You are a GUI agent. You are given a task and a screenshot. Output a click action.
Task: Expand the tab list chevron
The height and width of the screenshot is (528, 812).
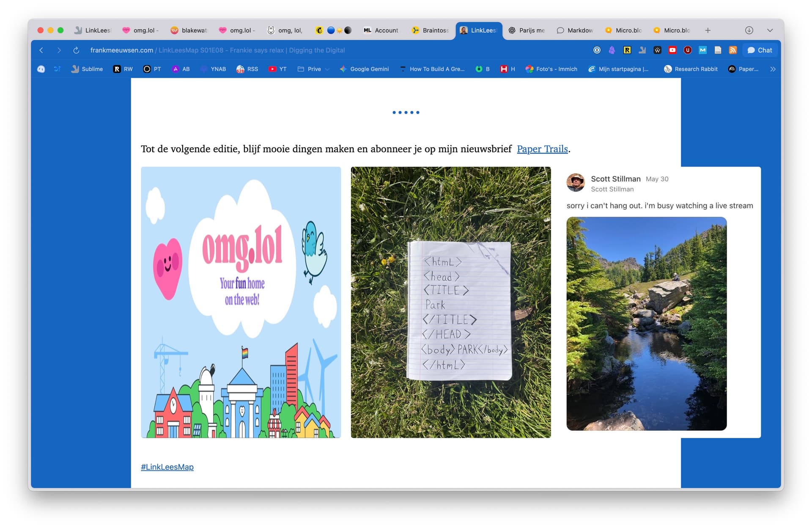770,30
